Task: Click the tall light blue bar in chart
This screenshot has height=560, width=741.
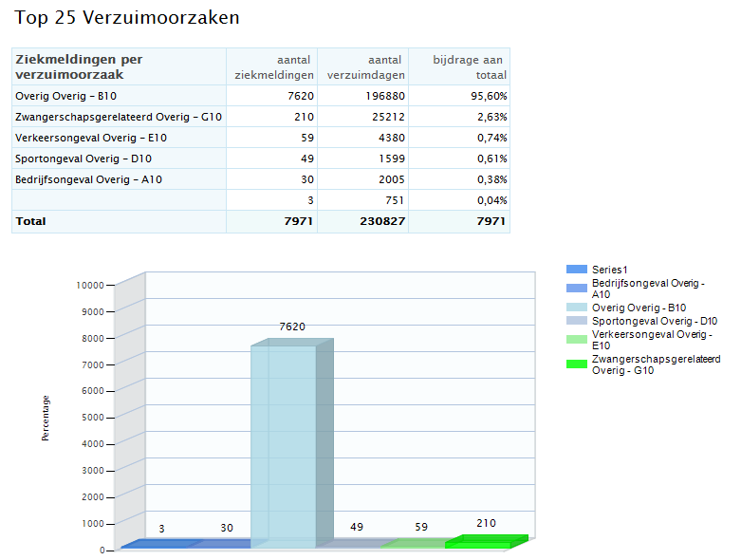Action: (285, 446)
